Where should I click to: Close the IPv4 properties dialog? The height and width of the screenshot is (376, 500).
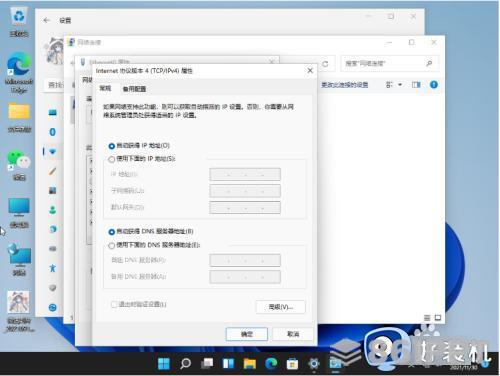coord(310,71)
